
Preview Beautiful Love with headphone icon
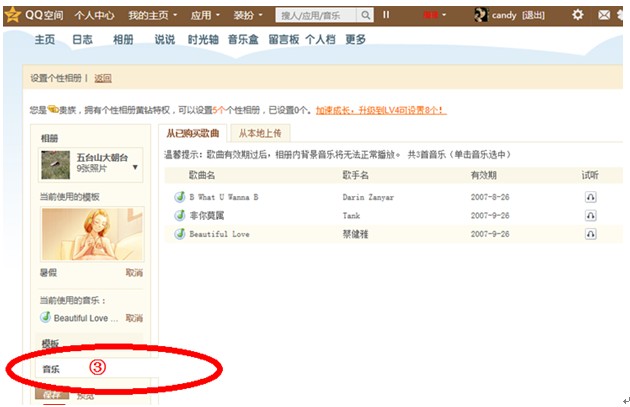point(590,234)
